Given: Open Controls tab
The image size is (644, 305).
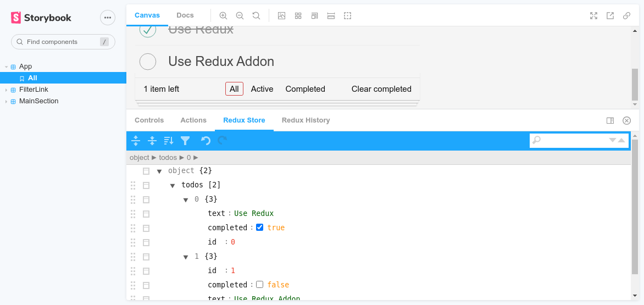Looking at the screenshot, I should [149, 120].
